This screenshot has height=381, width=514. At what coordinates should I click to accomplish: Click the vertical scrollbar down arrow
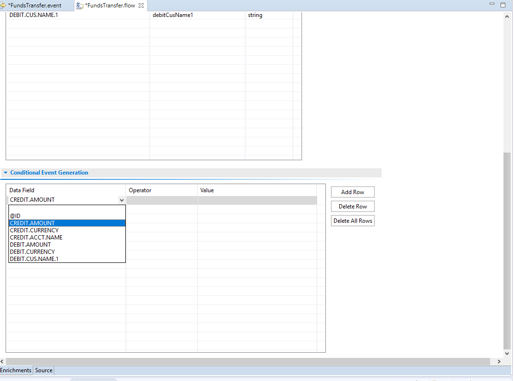[507, 354]
